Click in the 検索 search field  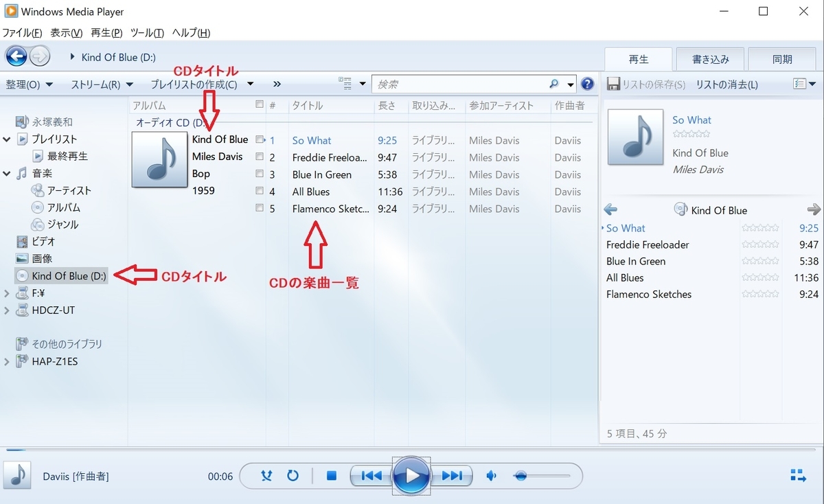[x=461, y=84]
